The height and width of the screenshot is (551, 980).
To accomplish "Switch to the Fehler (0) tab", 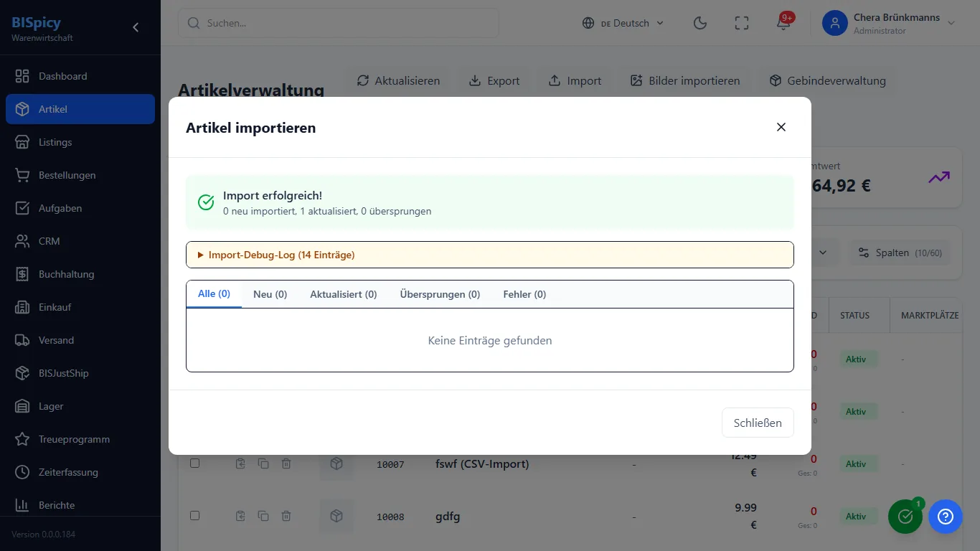I will click(x=524, y=294).
